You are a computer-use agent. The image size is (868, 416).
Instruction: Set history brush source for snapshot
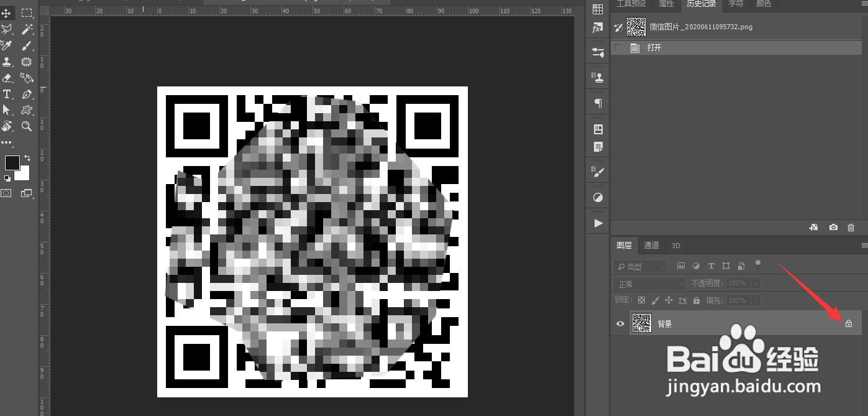pos(618,27)
